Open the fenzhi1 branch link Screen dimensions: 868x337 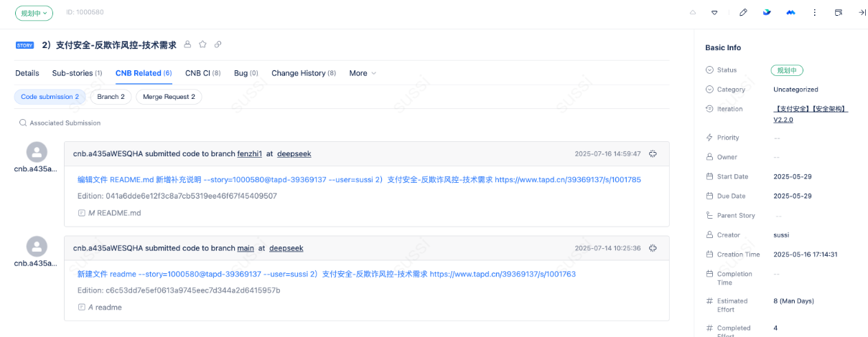248,153
